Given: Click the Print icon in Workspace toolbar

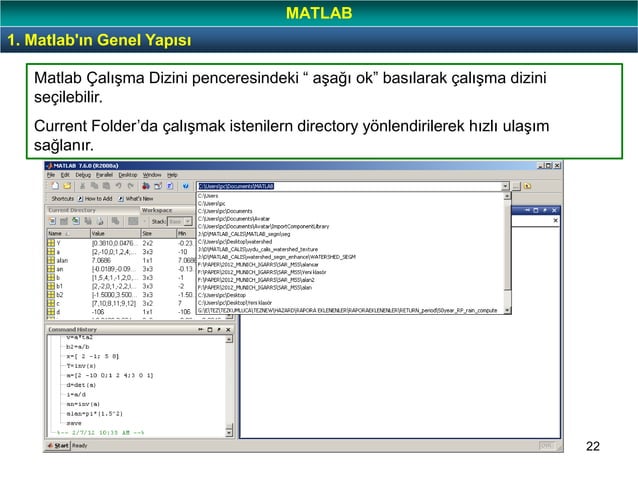Looking at the screenshot, I should point(100,221).
